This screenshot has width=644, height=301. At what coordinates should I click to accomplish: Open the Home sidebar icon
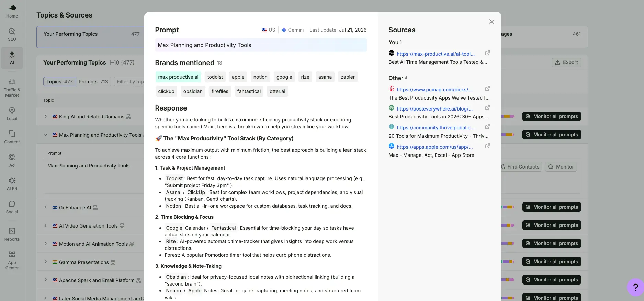[12, 12]
